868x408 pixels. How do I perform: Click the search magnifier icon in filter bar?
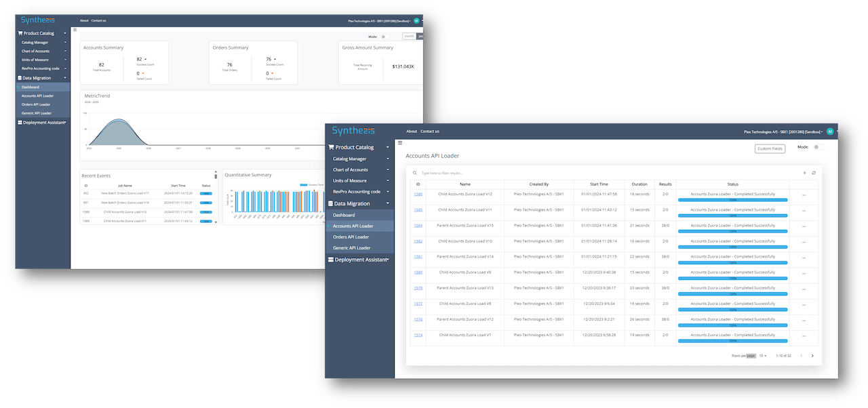[x=415, y=174]
